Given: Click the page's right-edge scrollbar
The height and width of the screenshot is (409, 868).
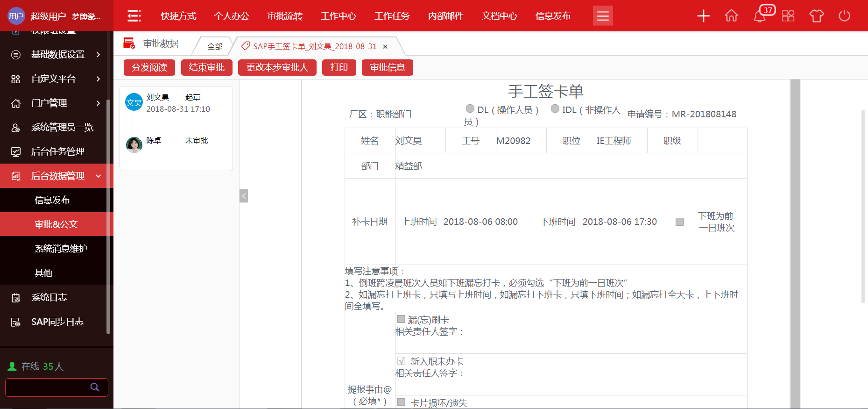Looking at the screenshot, I should [863, 206].
